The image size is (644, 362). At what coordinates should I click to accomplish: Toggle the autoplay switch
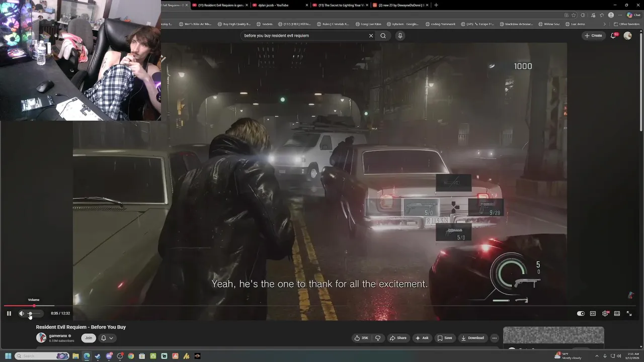click(x=581, y=313)
